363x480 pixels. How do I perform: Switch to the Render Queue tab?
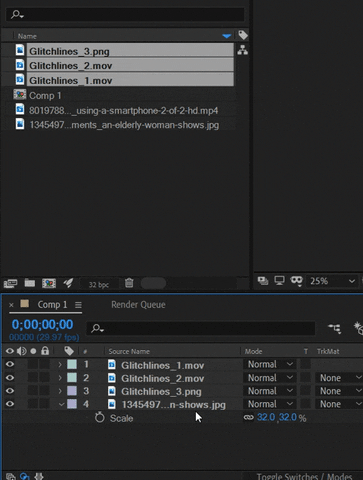[138, 305]
